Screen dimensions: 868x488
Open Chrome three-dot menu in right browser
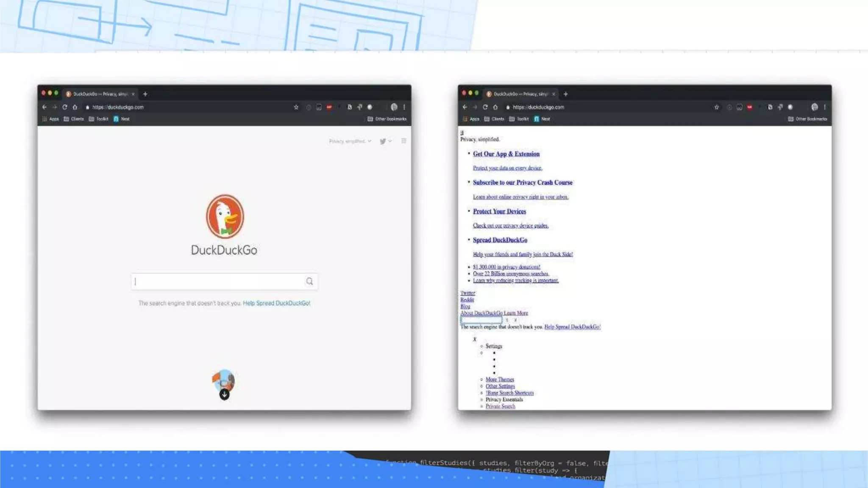[x=825, y=107]
